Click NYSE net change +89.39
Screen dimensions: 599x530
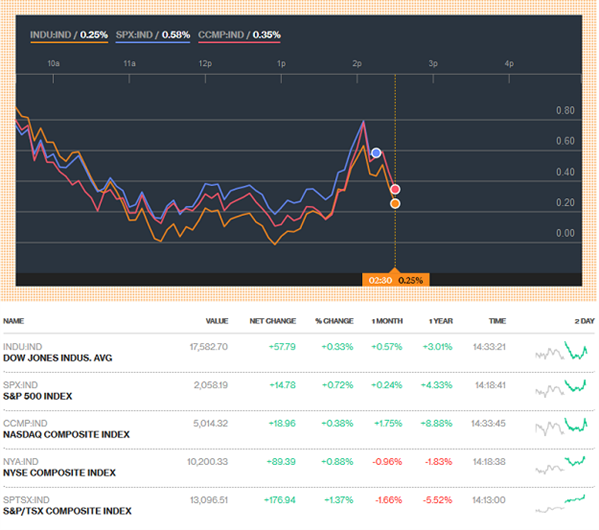pyautogui.click(x=281, y=462)
